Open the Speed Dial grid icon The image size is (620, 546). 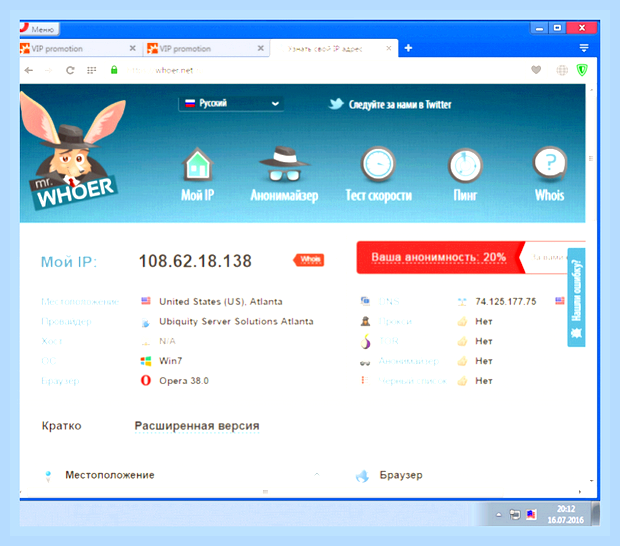coord(91,70)
